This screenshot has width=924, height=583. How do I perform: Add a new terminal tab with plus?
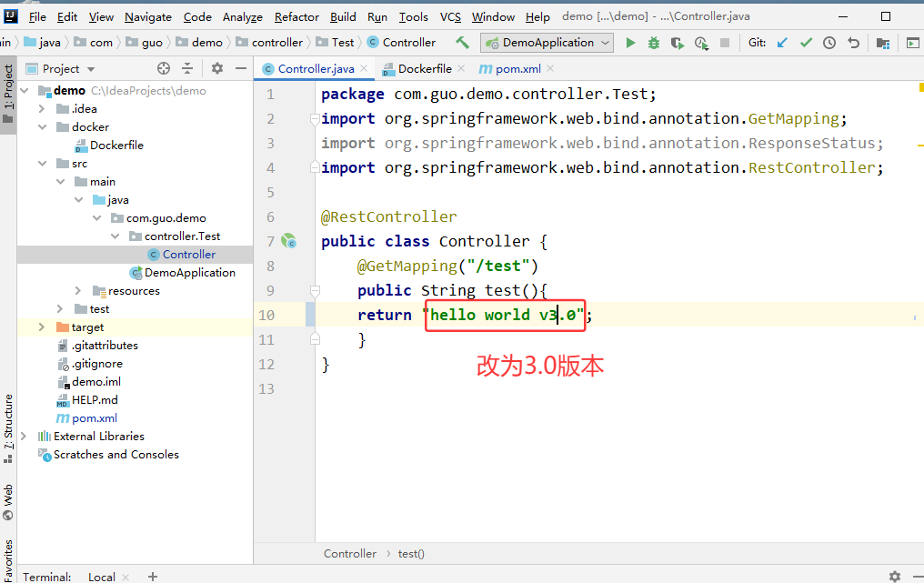tap(153, 577)
